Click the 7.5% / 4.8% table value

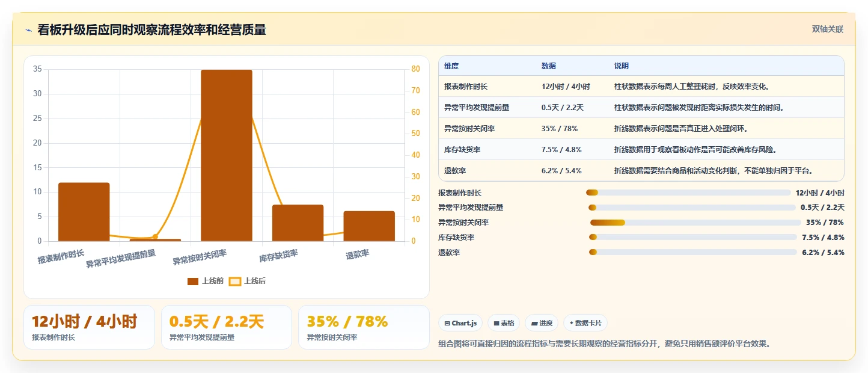561,150
